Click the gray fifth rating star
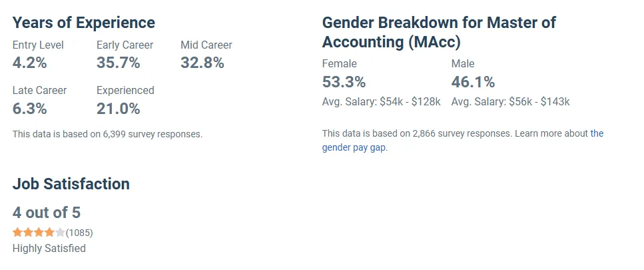Viewport: 644px width, 270px height. [x=60, y=233]
